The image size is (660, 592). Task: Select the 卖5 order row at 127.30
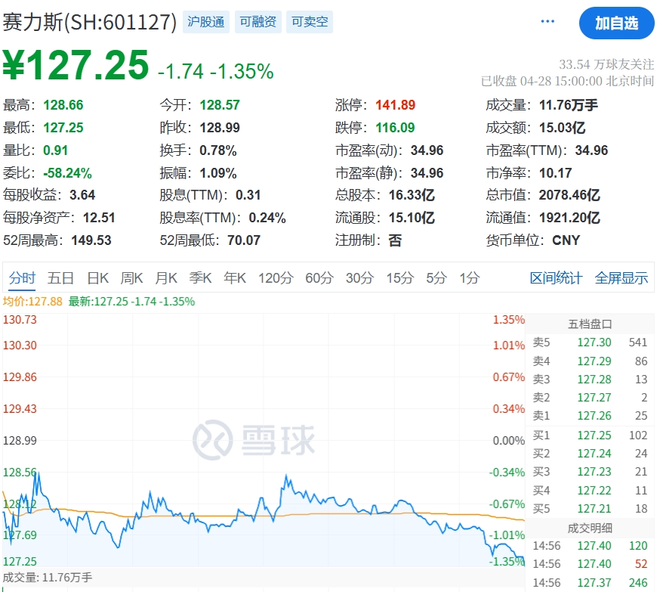[590, 342]
